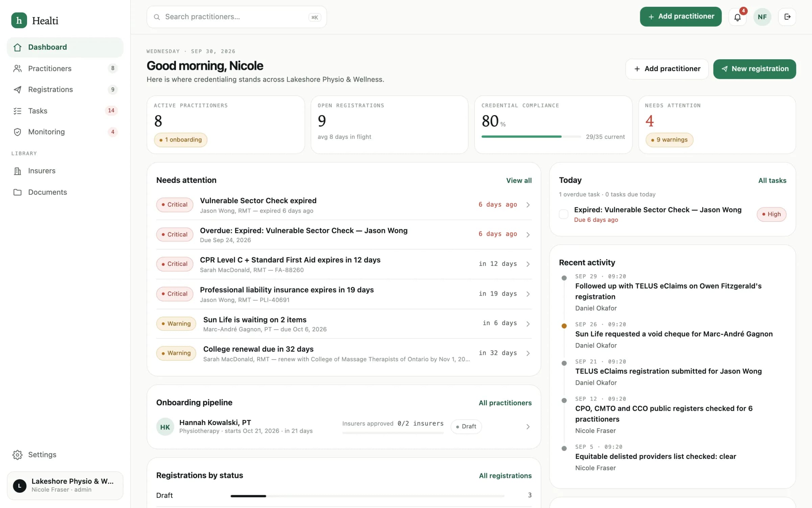Screen dimensions: 812x508
Task: Open TELUS eClaims registration submitted for Jason Wong
Action: 668,372
